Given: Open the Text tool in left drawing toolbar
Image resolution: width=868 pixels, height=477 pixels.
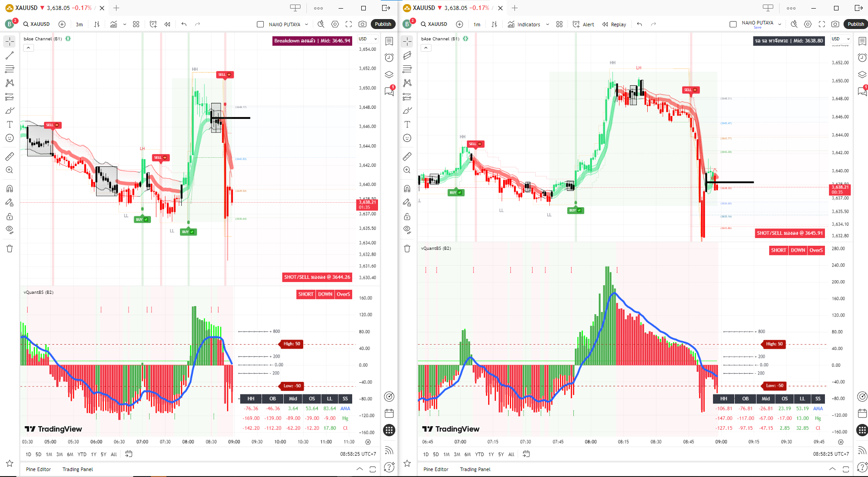Looking at the screenshot, I should coord(10,124).
